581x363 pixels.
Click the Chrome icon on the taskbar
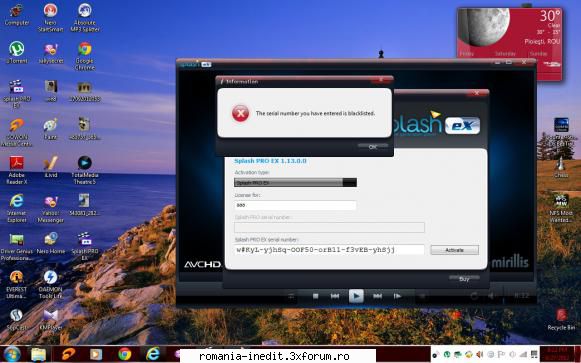(x=124, y=355)
